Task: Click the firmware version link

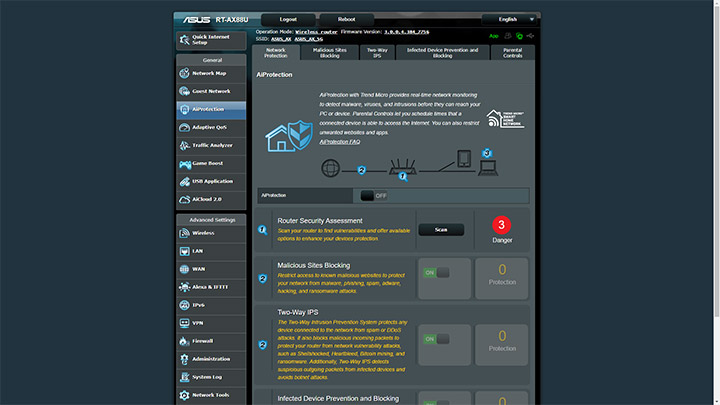Action: point(406,32)
